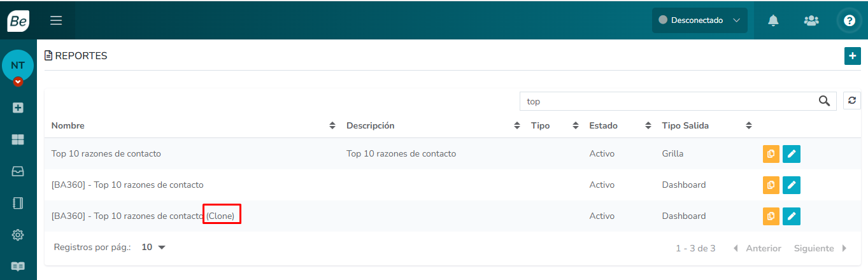Click the search magnifier icon

[x=824, y=101]
